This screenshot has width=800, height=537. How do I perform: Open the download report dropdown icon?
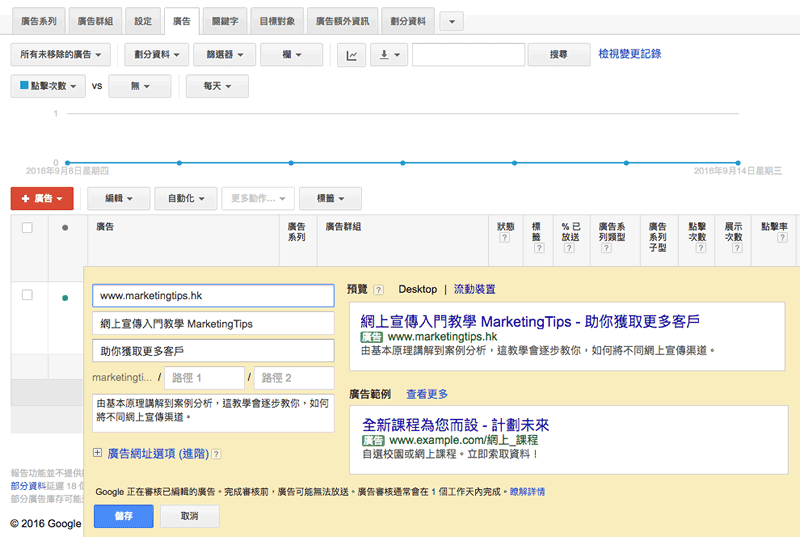(x=389, y=55)
